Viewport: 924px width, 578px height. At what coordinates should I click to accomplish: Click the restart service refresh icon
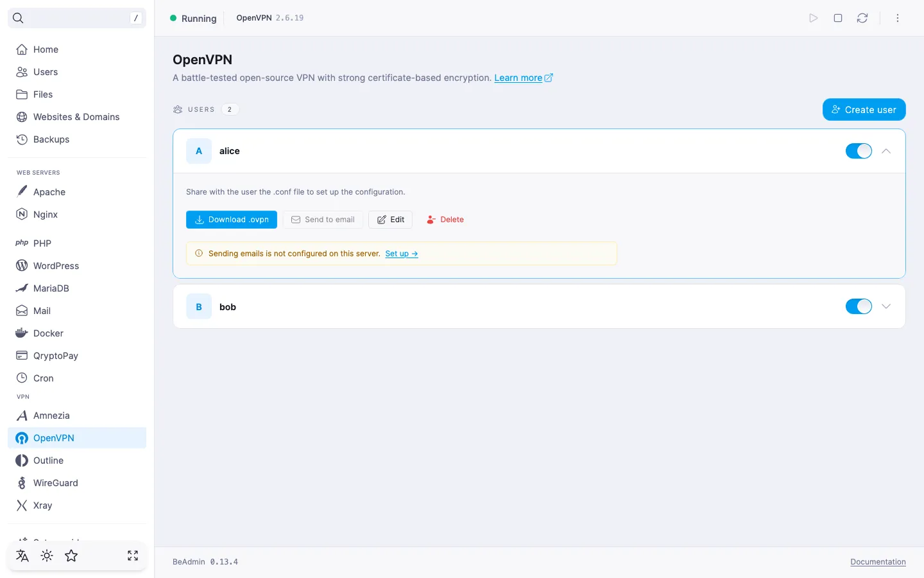862,18
